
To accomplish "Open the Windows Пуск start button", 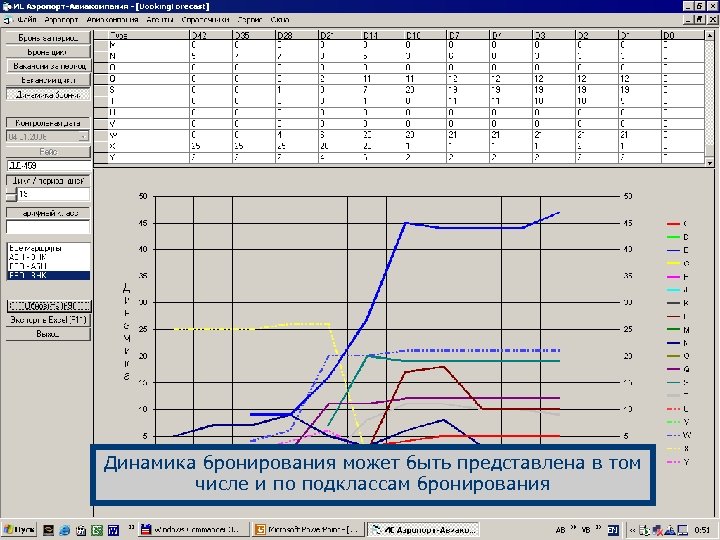I will coord(19,529).
